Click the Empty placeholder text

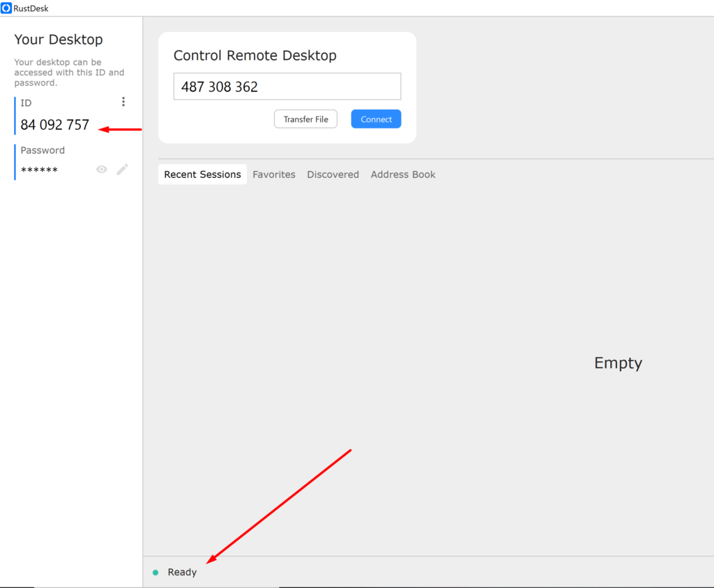[x=618, y=363]
